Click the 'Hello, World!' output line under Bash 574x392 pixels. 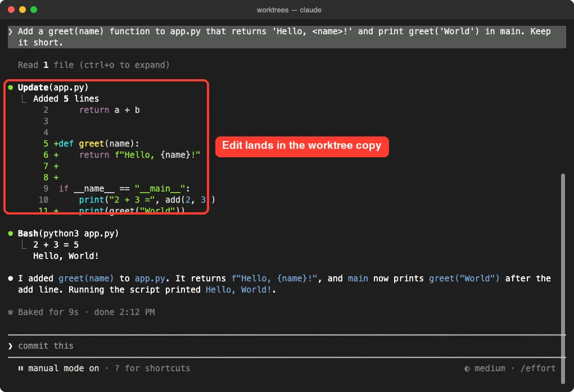pos(66,256)
